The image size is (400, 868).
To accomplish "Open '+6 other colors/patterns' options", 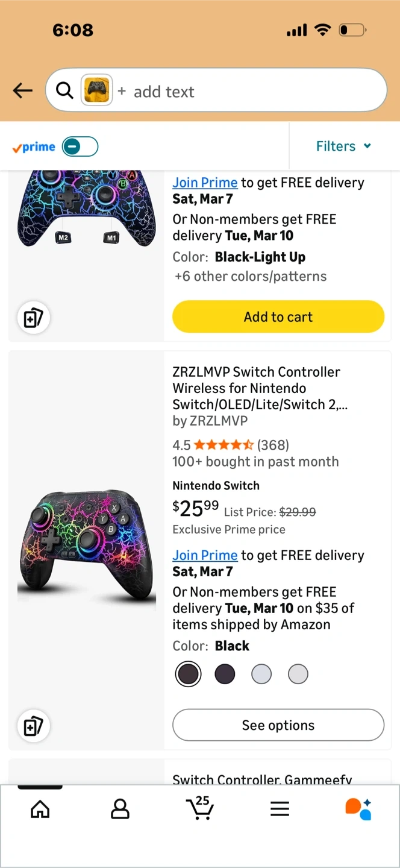I will click(251, 277).
